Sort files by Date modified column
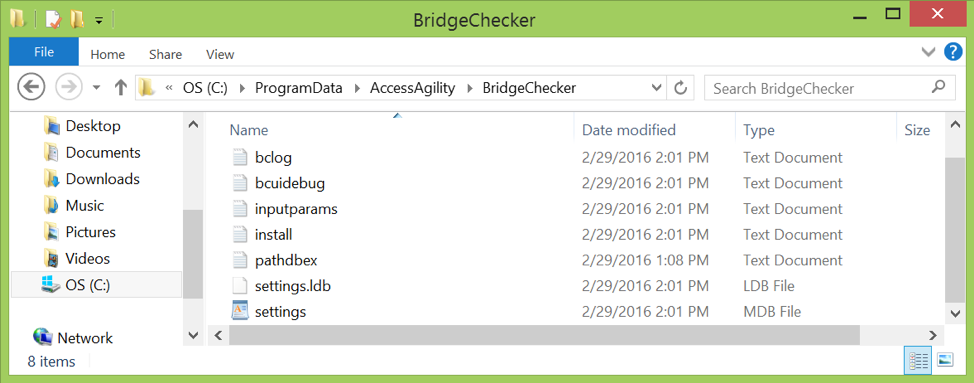974x383 pixels. pos(629,130)
